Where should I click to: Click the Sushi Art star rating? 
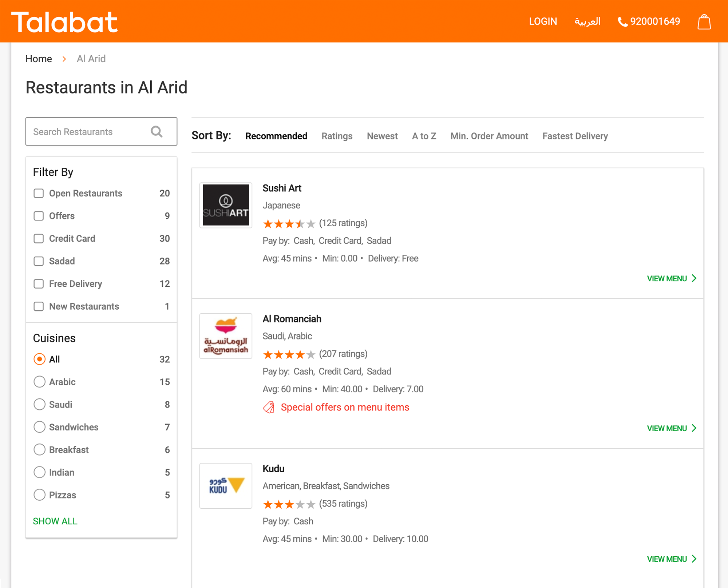[289, 223]
